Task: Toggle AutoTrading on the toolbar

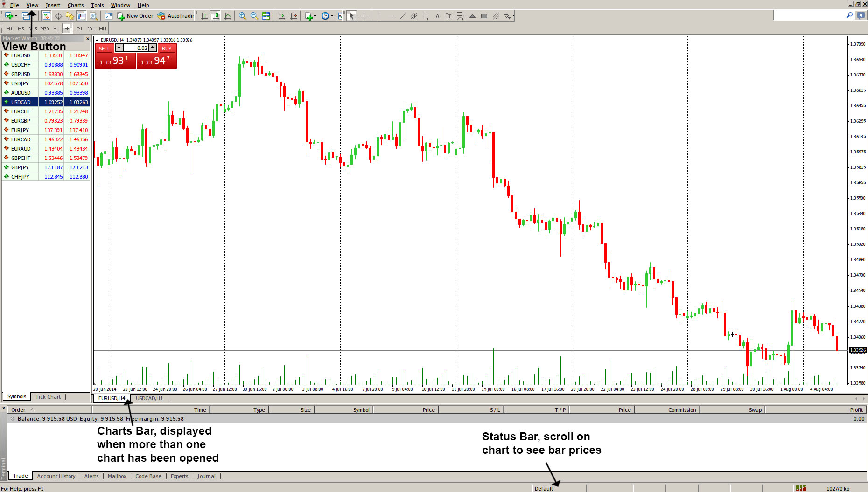Action: [175, 16]
